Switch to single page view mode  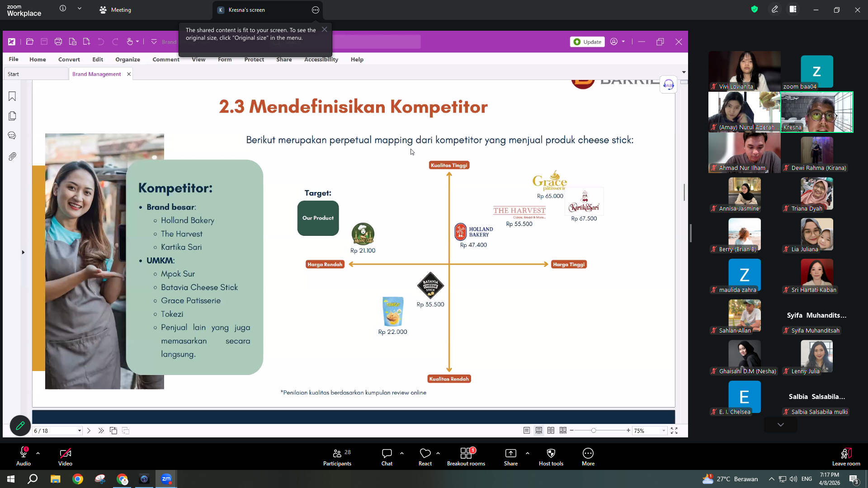tap(527, 431)
